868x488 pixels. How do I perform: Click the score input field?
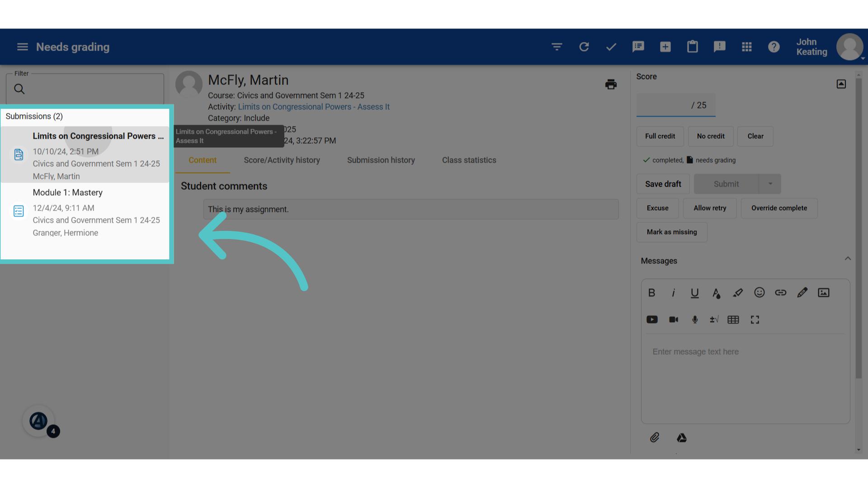tap(675, 105)
